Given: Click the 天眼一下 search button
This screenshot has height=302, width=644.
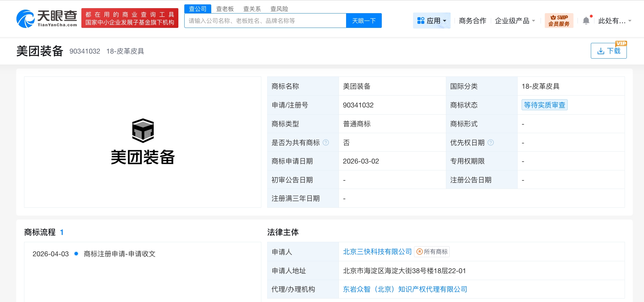Looking at the screenshot, I should click(364, 20).
